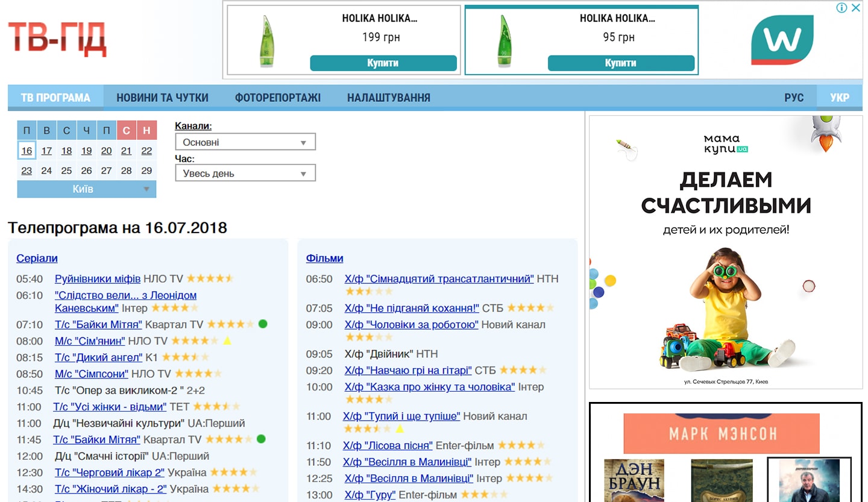The width and height of the screenshot is (868, 502).
Task: Choose date 19 in the calendar
Action: click(x=86, y=151)
